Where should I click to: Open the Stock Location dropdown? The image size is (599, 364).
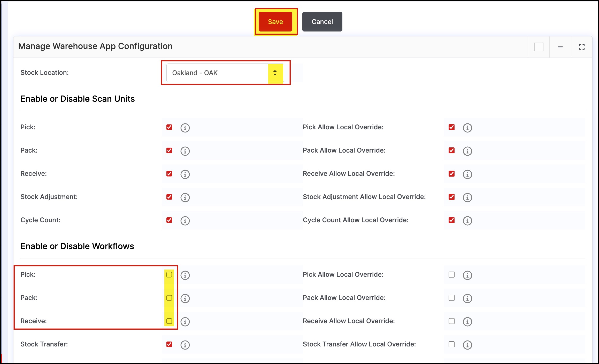click(x=217, y=73)
